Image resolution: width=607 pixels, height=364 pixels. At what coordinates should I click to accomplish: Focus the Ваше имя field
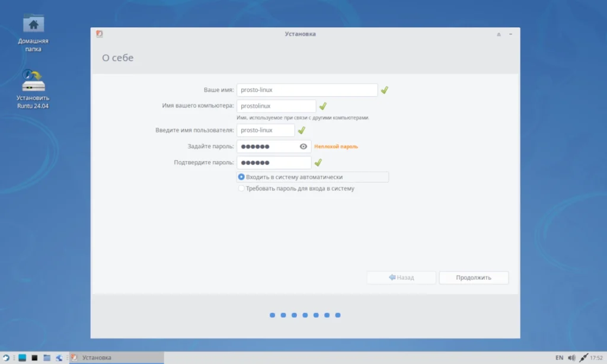307,90
